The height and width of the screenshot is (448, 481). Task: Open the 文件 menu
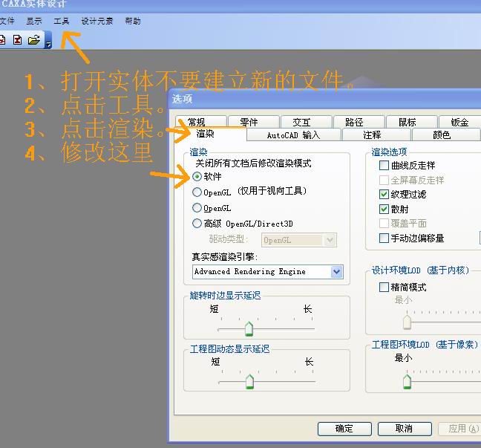(7, 21)
